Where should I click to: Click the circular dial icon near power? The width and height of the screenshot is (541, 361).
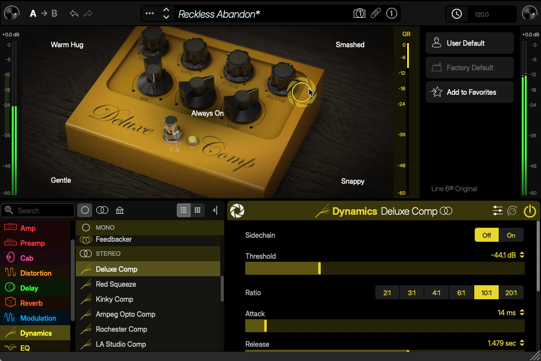click(x=512, y=211)
